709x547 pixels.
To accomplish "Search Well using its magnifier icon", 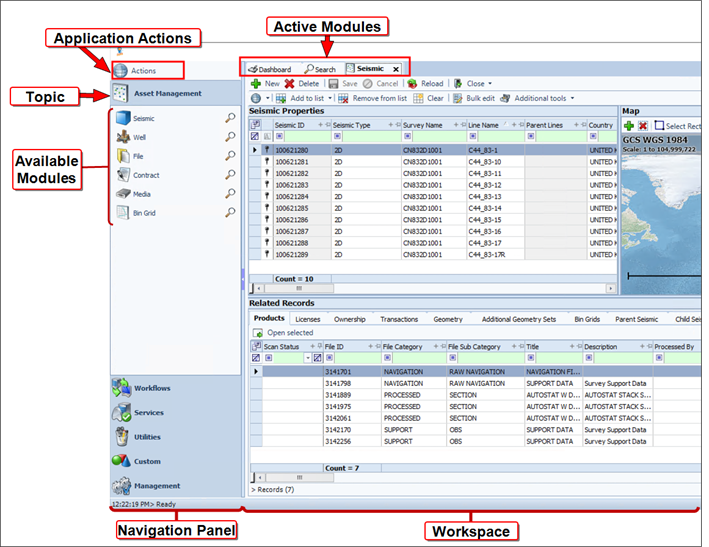I will [231, 137].
